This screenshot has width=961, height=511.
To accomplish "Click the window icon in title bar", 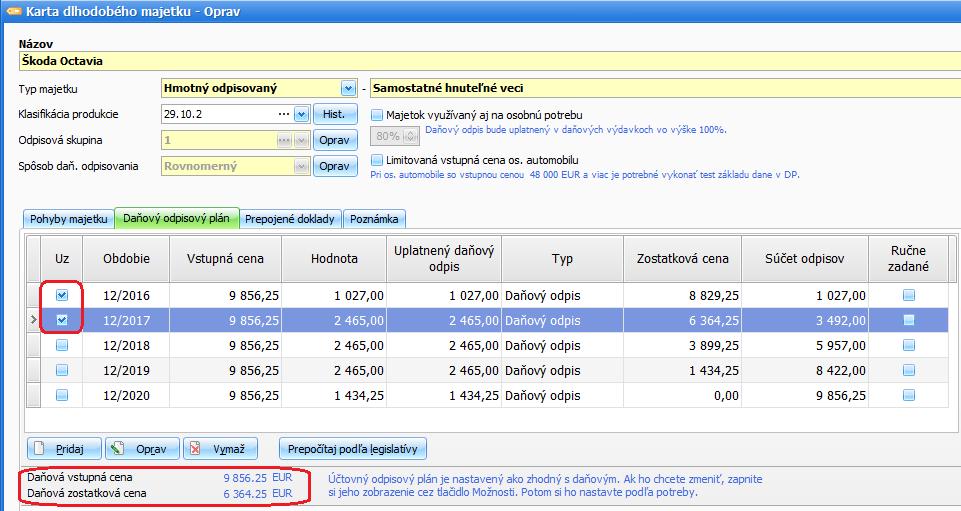I will point(13,11).
